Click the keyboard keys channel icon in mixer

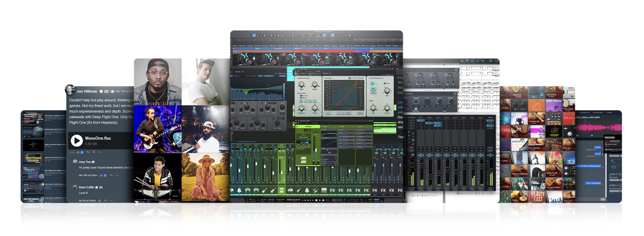pos(324,190)
